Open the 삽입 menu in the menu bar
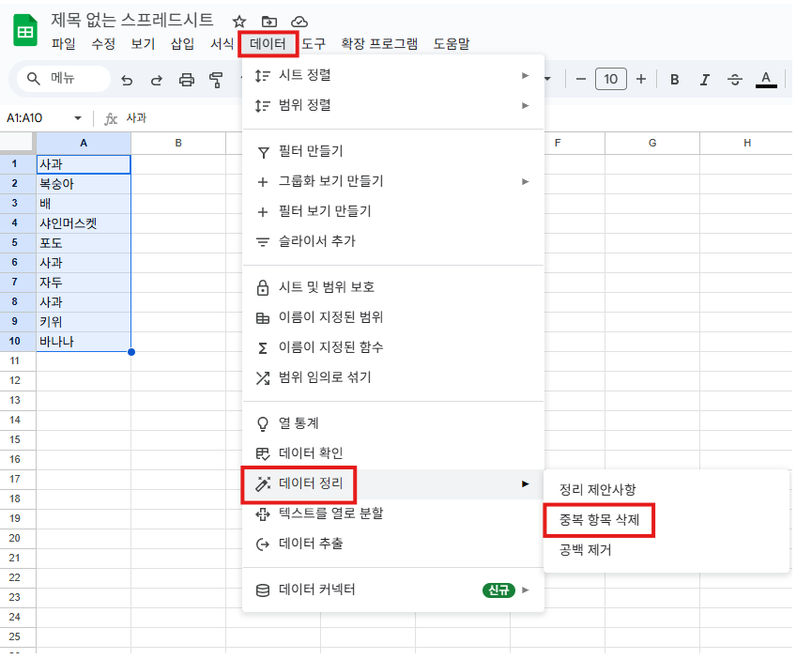 click(182, 43)
